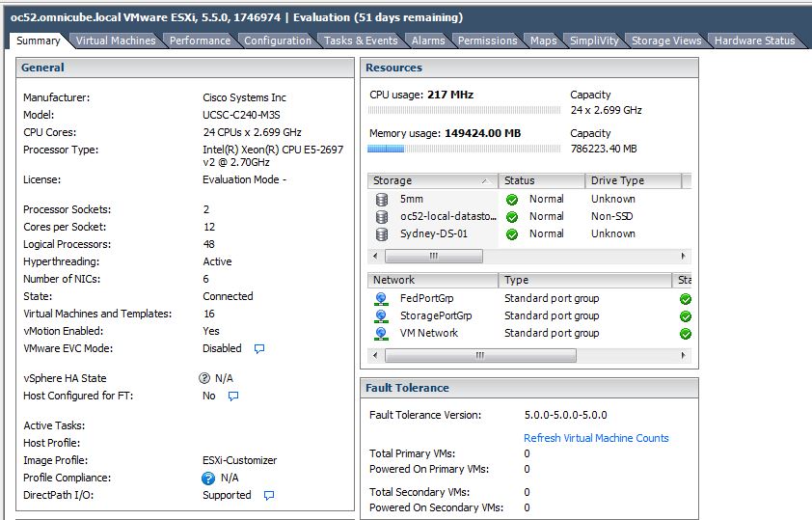Open the Summary tab
812x520 pixels.
pyautogui.click(x=38, y=41)
